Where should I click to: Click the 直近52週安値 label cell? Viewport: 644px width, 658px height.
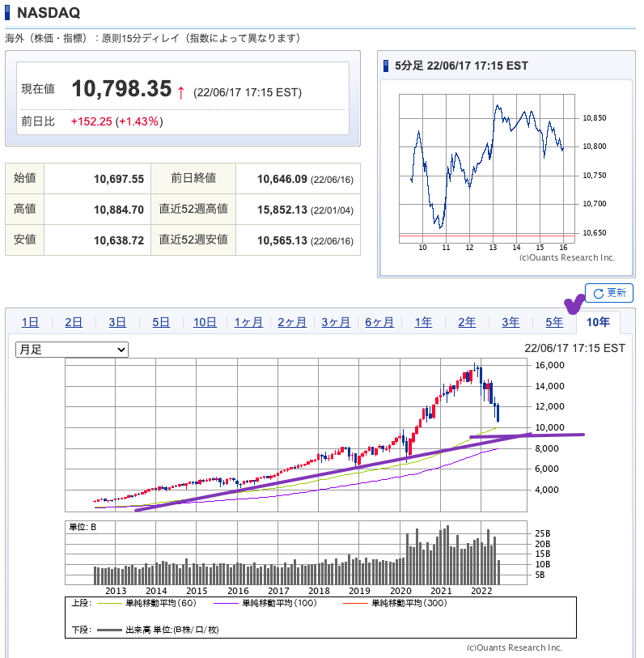[193, 240]
